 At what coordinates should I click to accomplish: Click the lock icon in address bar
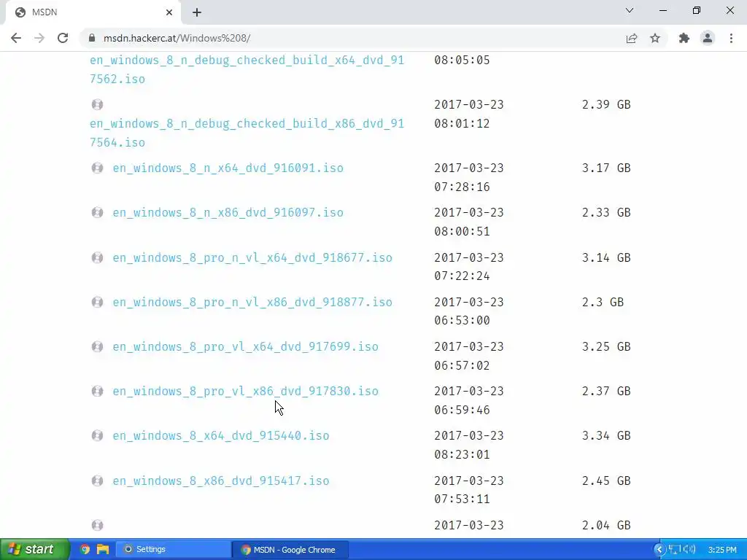[x=92, y=38]
